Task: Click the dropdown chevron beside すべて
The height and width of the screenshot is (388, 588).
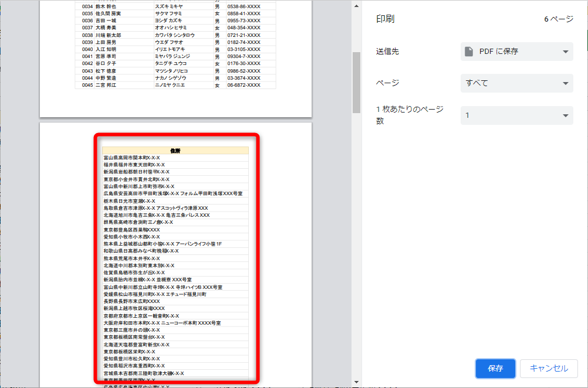Action: pos(565,83)
